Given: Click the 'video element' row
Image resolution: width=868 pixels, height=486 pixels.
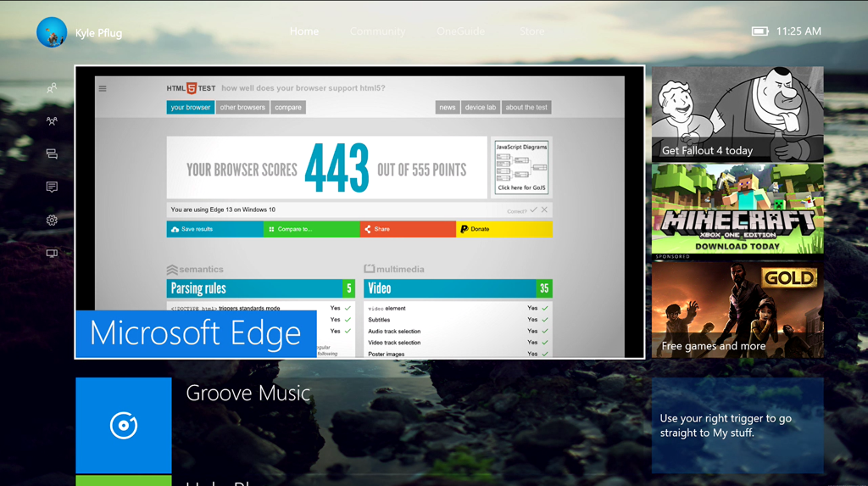Looking at the screenshot, I should click(458, 308).
